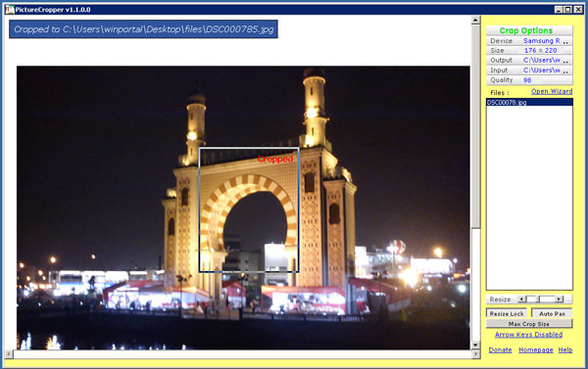Screen dimensions: 588x369
Task: Close the PictureCropper window
Action: click(578, 10)
